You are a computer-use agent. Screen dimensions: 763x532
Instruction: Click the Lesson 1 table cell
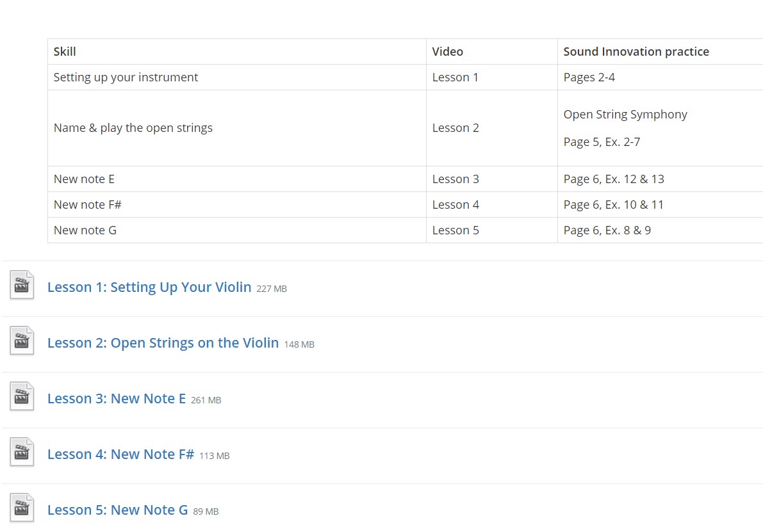(491, 77)
